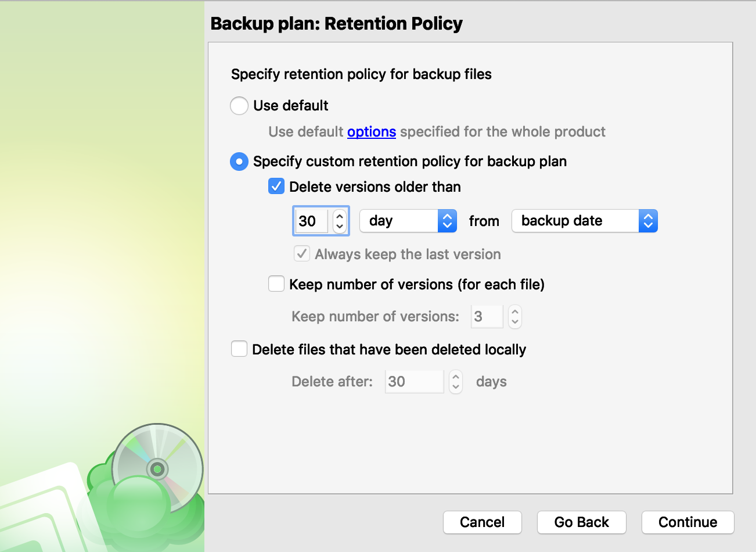Uncheck "Delete versions older than"
The height and width of the screenshot is (552, 756).
tap(276, 187)
